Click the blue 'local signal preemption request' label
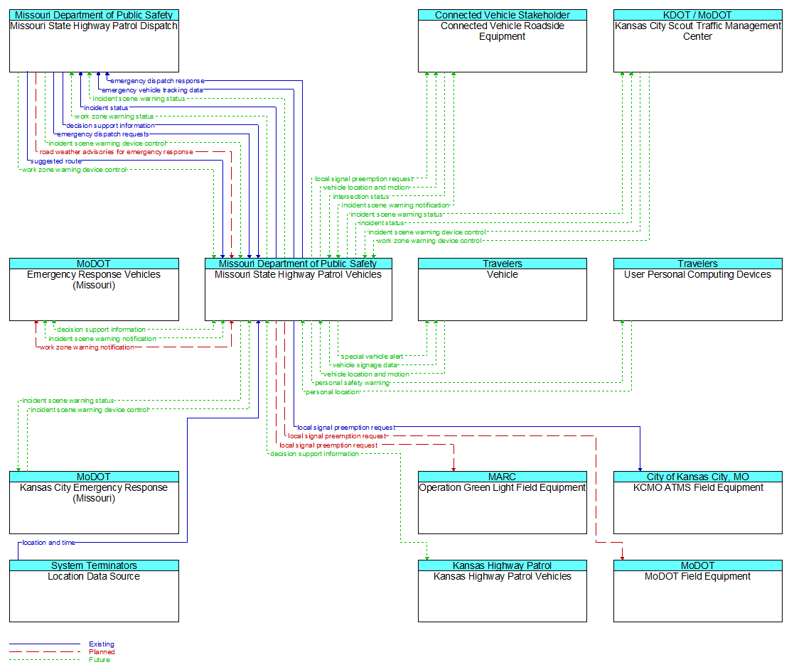Viewport: 789px width, 672px height. [346, 428]
